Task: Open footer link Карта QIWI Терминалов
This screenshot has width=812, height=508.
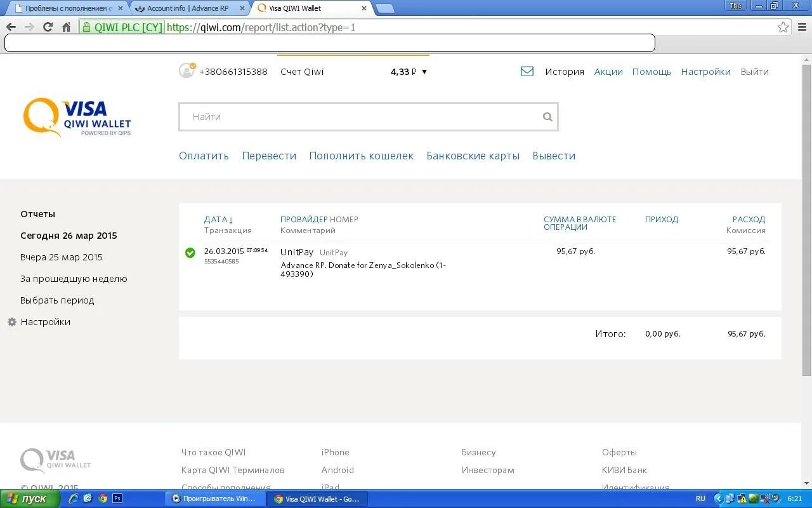Action: tap(233, 470)
